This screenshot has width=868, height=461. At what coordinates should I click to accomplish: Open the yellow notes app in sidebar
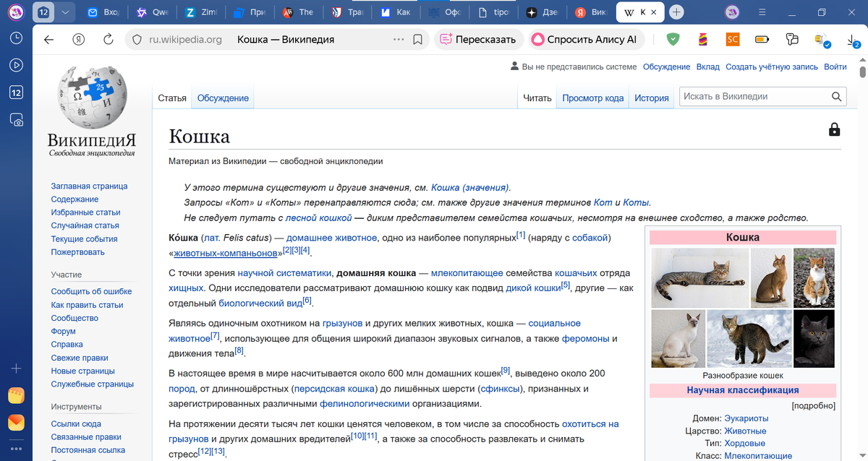coord(16,395)
